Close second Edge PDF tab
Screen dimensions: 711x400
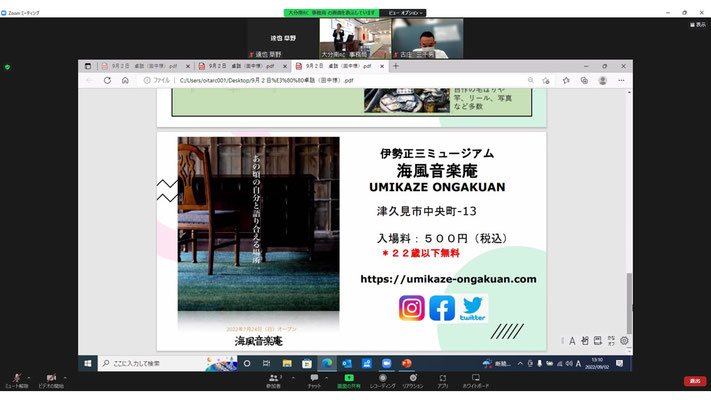point(285,66)
